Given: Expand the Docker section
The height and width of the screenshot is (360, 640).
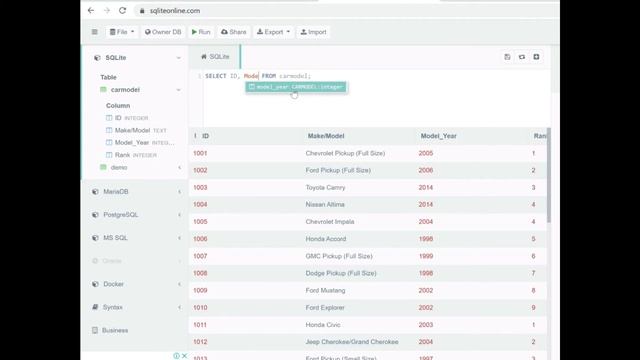Looking at the screenshot, I should click(x=179, y=284).
